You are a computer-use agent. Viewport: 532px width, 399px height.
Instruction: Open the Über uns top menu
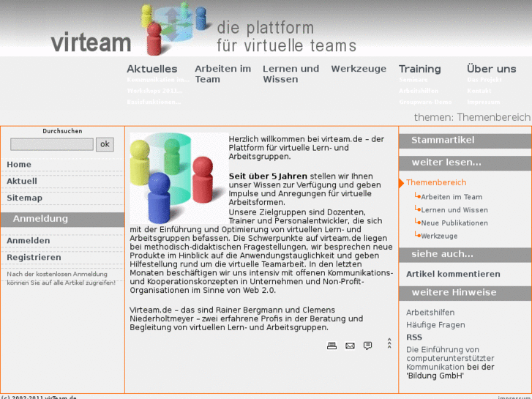pos(491,69)
